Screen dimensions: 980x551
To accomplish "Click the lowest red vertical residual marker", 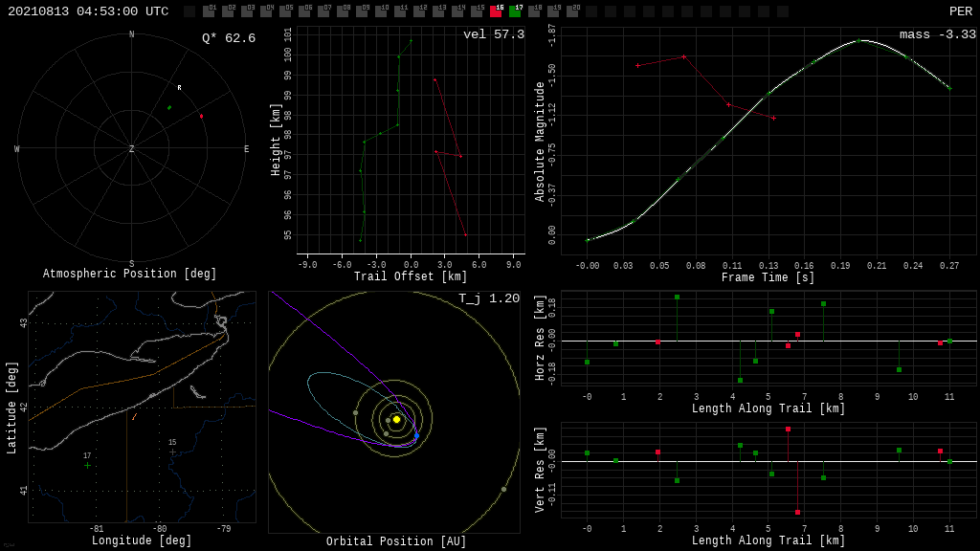I will (x=797, y=513).
